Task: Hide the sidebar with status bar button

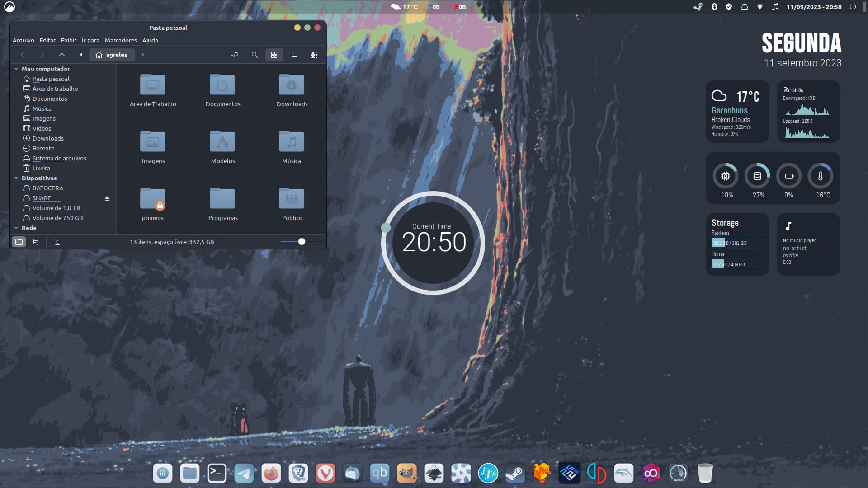Action: [57, 242]
